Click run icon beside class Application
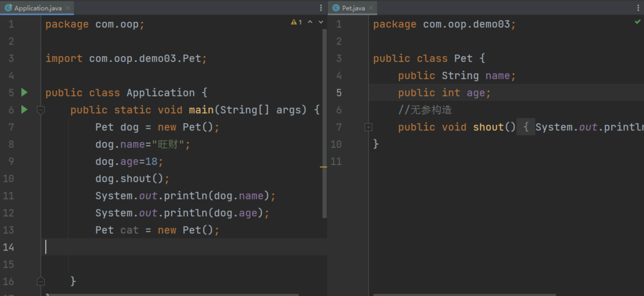The width and height of the screenshot is (644, 296). pyautogui.click(x=24, y=93)
